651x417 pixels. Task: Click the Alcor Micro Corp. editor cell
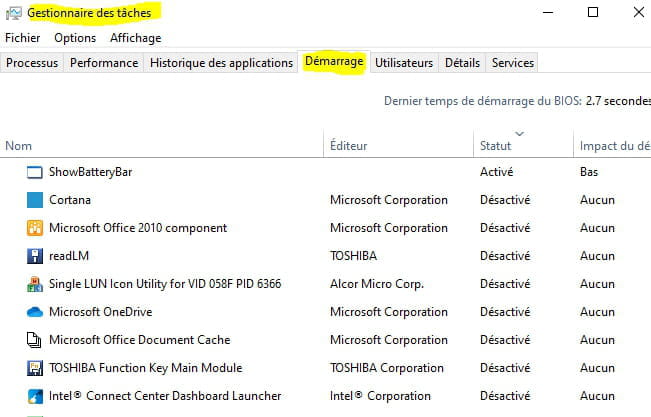pyautogui.click(x=377, y=284)
